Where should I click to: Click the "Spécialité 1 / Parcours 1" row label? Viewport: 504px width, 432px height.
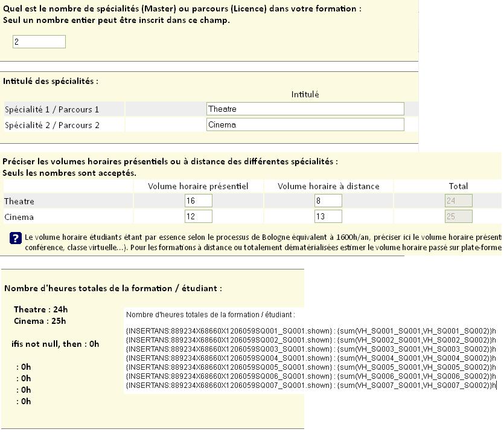(52, 110)
